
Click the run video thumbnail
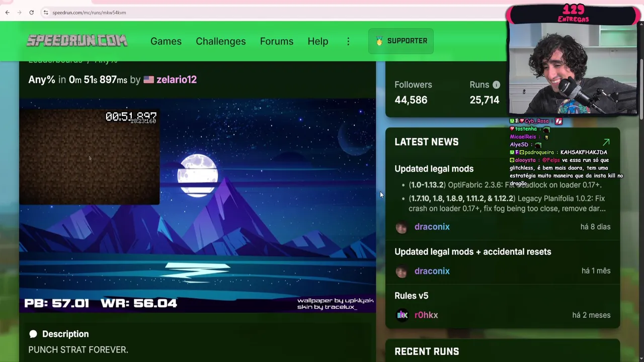tap(197, 205)
